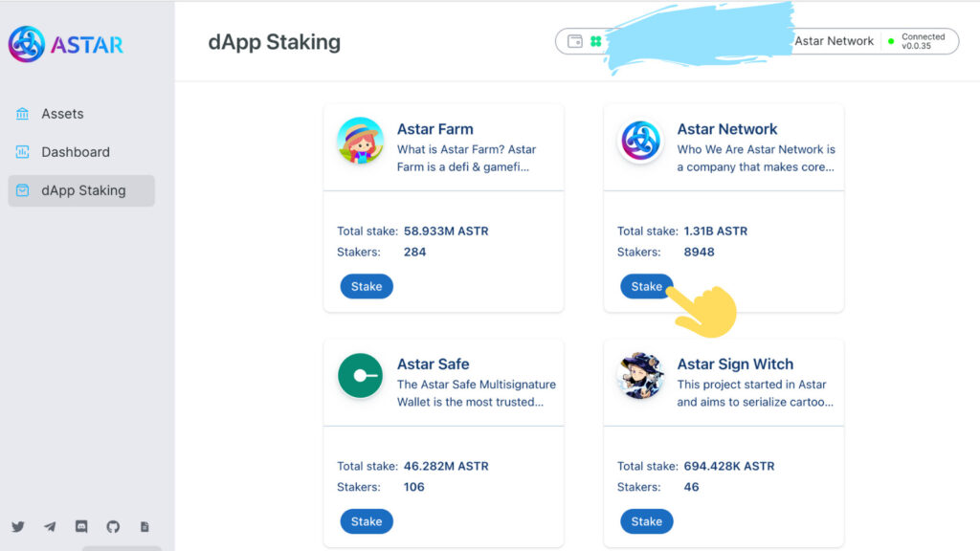Click the Astar logo icon
980x551 pixels.
[26, 44]
